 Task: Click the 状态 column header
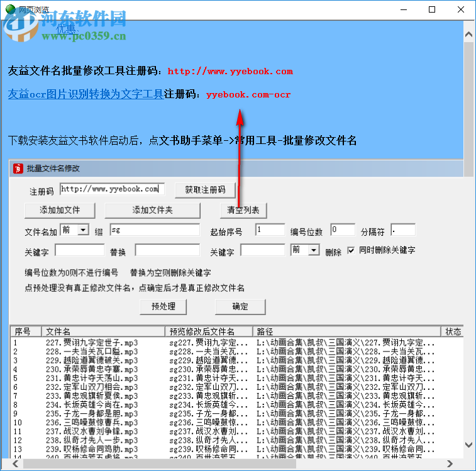452,331
